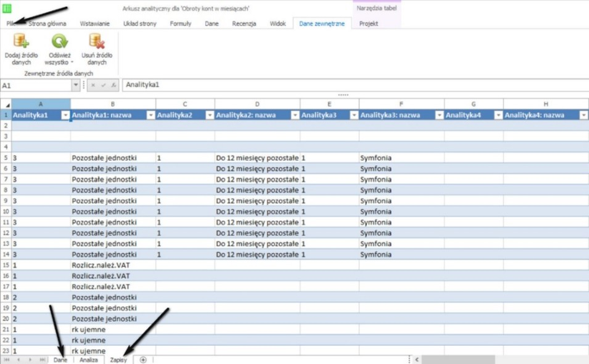Click cell B15 Rozlicz.należ.VAT
Screen dimensions: 589x364
[x=113, y=265]
